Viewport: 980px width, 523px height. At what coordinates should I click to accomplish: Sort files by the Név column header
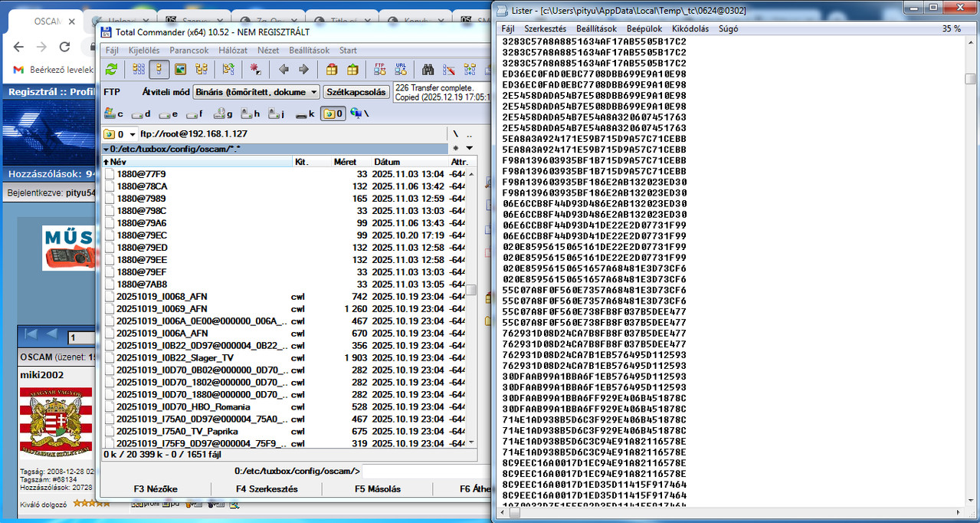pyautogui.click(x=198, y=162)
